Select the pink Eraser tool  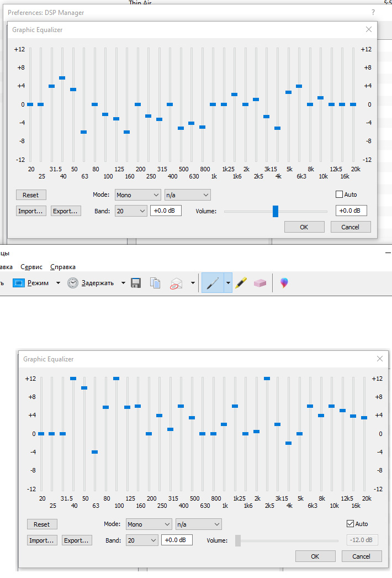[x=259, y=283]
